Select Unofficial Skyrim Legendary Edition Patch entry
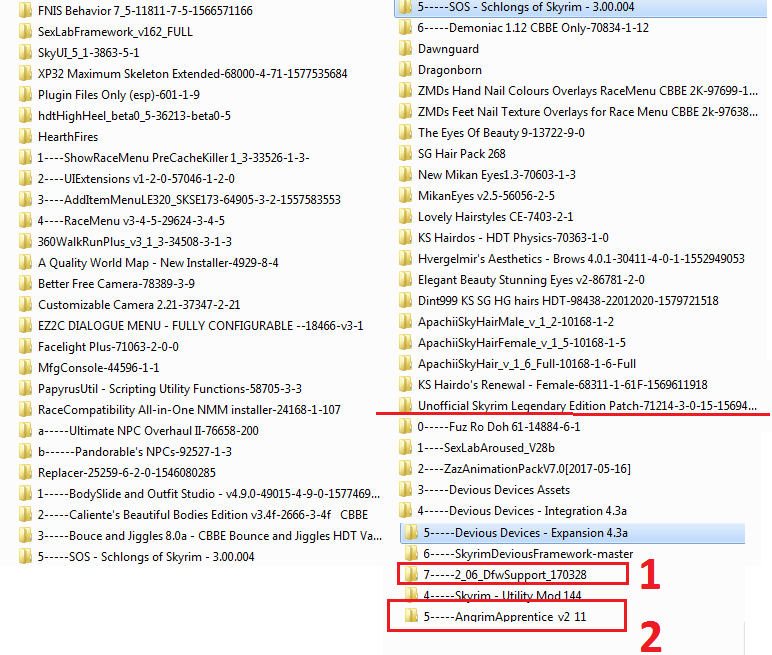Screen dimensions: 772x655 click(587, 406)
